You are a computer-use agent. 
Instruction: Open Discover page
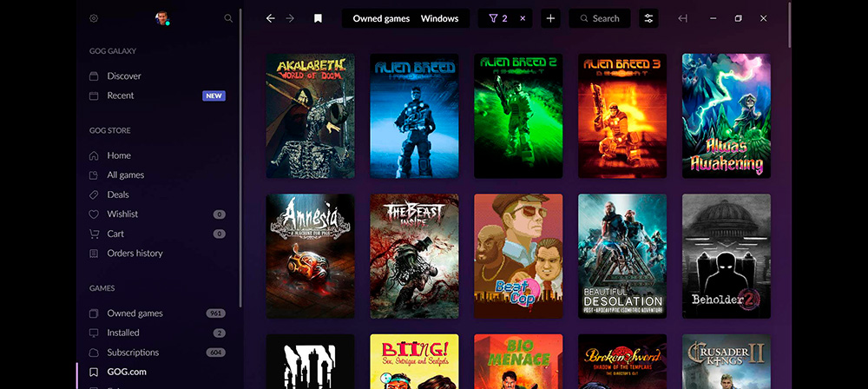click(124, 76)
